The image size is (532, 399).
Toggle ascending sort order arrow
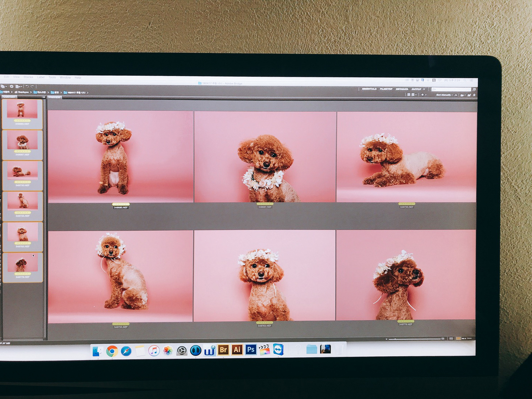(x=456, y=95)
